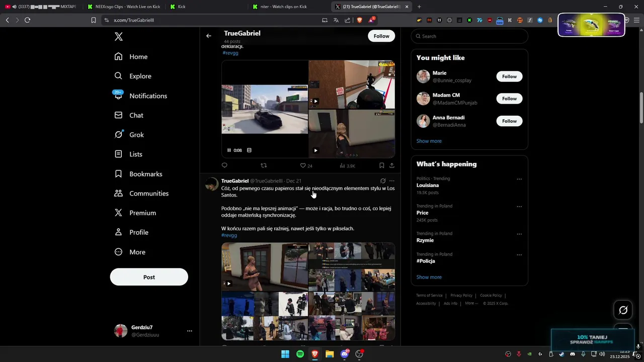Open Profile in the sidebar
Viewport: 644px width, 362px height.
131,232
